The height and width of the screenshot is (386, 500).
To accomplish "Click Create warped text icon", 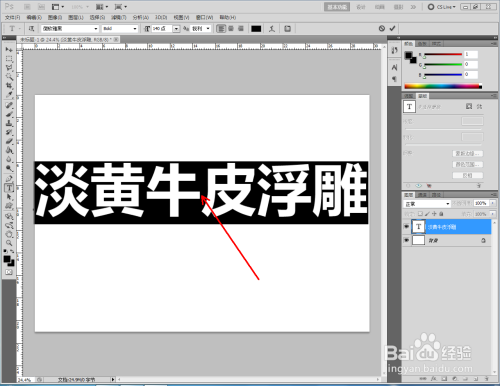I will point(272,29).
